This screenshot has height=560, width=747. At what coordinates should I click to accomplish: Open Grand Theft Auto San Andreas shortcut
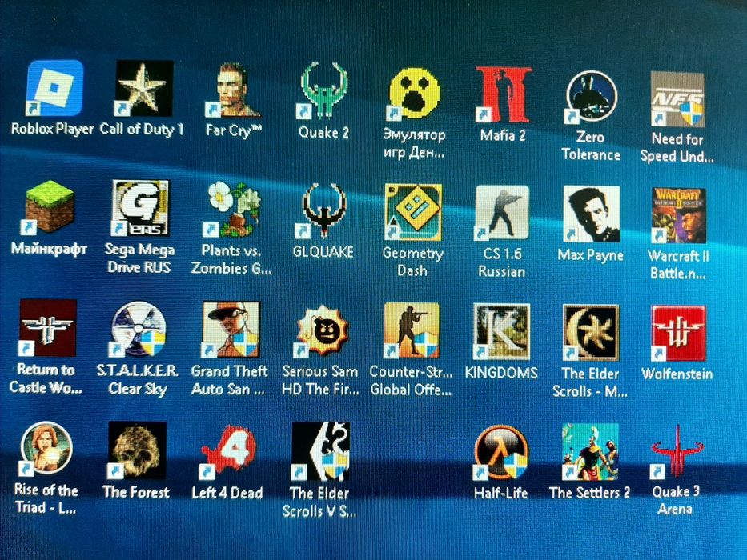231,330
